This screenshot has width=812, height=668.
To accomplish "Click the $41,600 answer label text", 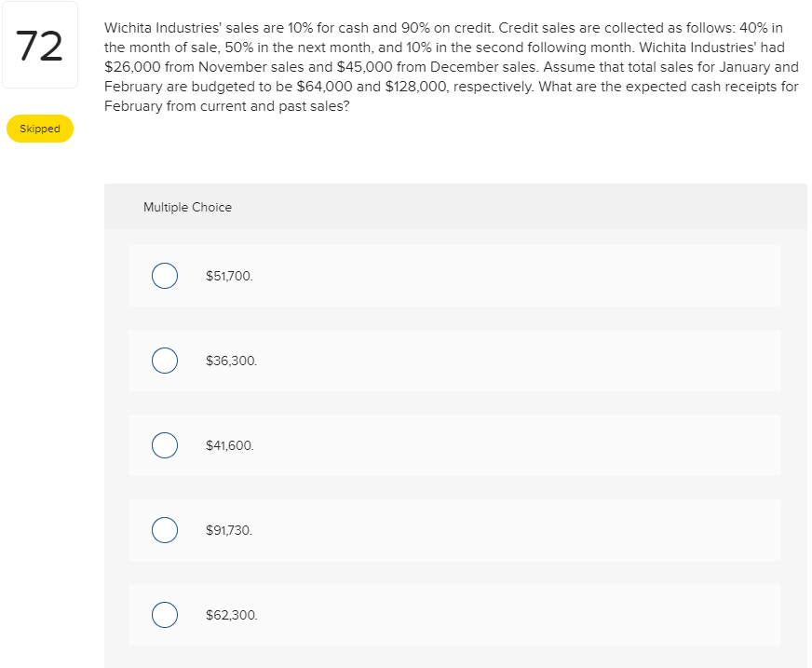I will click(228, 445).
